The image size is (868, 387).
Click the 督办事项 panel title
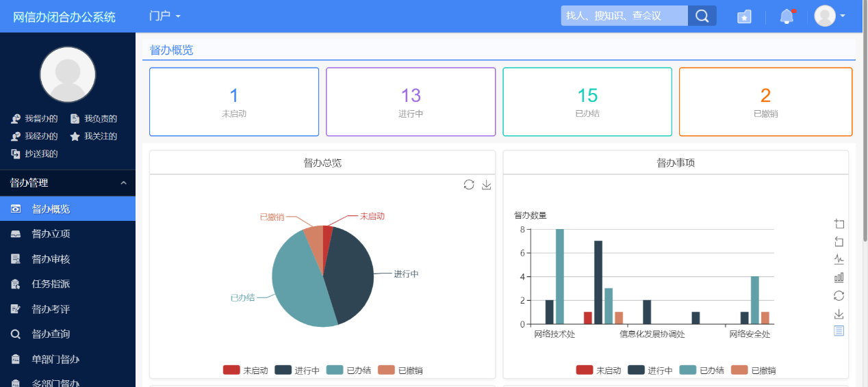click(676, 163)
